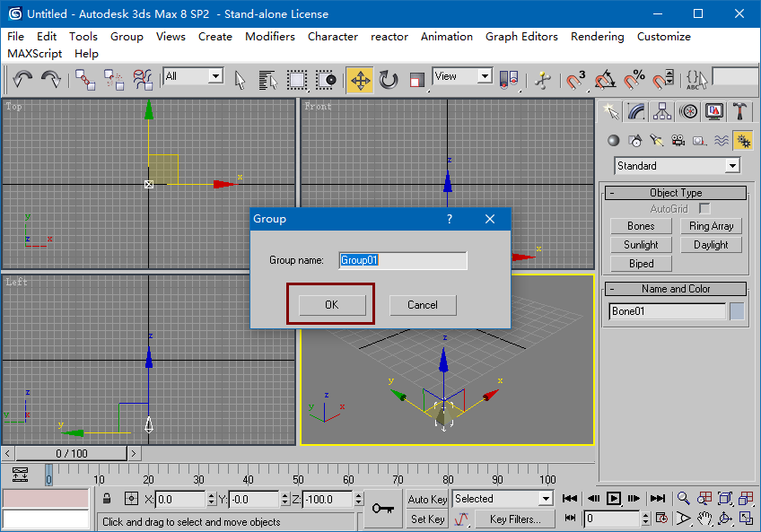The width and height of the screenshot is (761, 532).
Task: Click Zoom magnifier viewport control
Action: point(683,499)
